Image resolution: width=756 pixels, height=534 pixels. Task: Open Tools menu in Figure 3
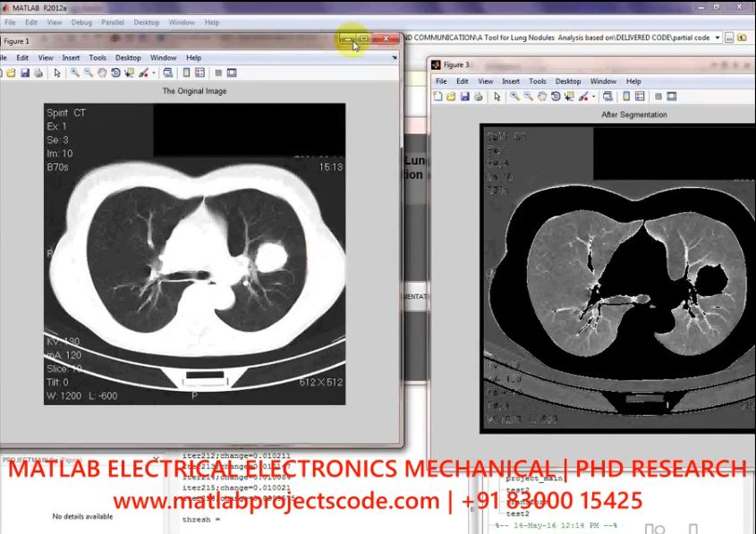point(538,81)
